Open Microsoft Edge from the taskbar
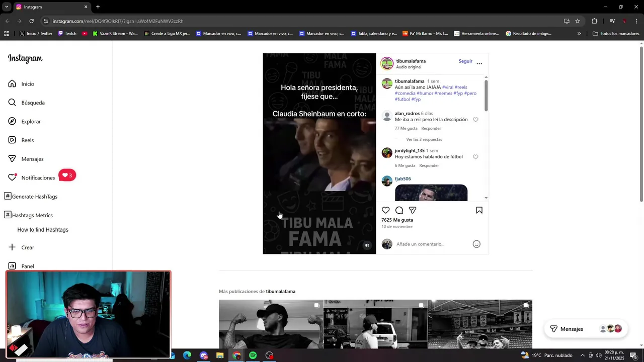This screenshot has height=362, width=644. (187, 355)
